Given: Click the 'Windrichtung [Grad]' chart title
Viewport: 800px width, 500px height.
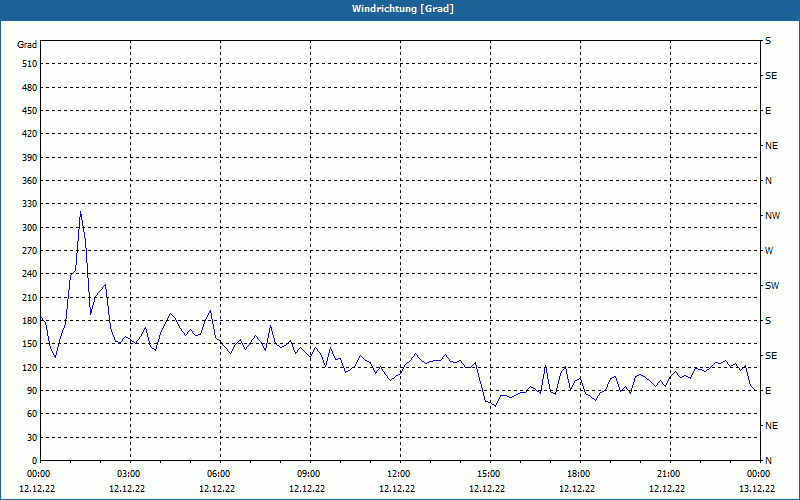Looking at the screenshot, I should pos(403,9).
